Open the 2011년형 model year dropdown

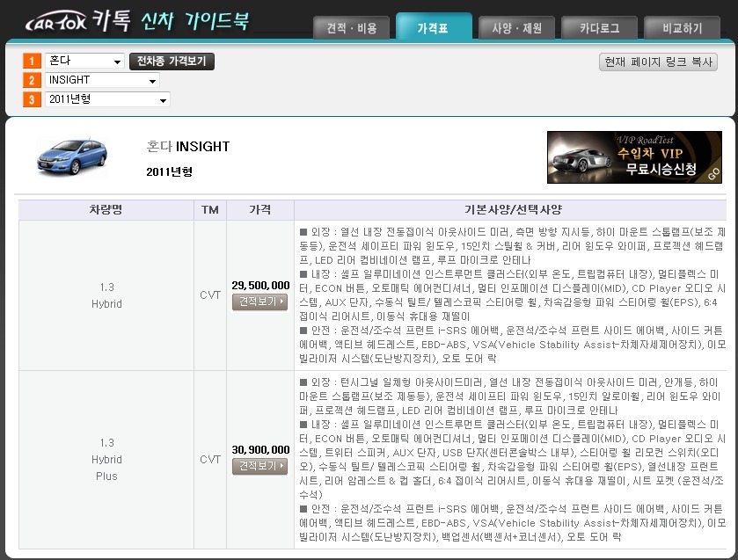(x=107, y=100)
